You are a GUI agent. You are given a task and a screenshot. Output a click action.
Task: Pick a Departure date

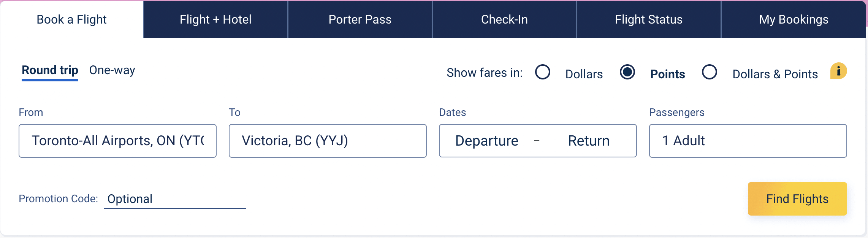(x=487, y=141)
